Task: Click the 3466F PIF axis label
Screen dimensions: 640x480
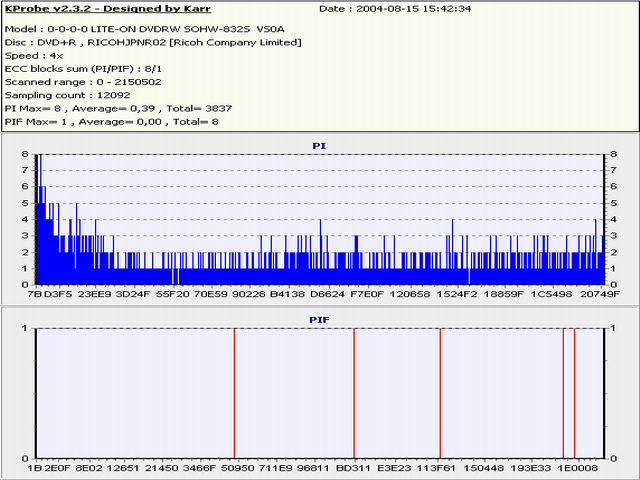Action: coord(199,468)
